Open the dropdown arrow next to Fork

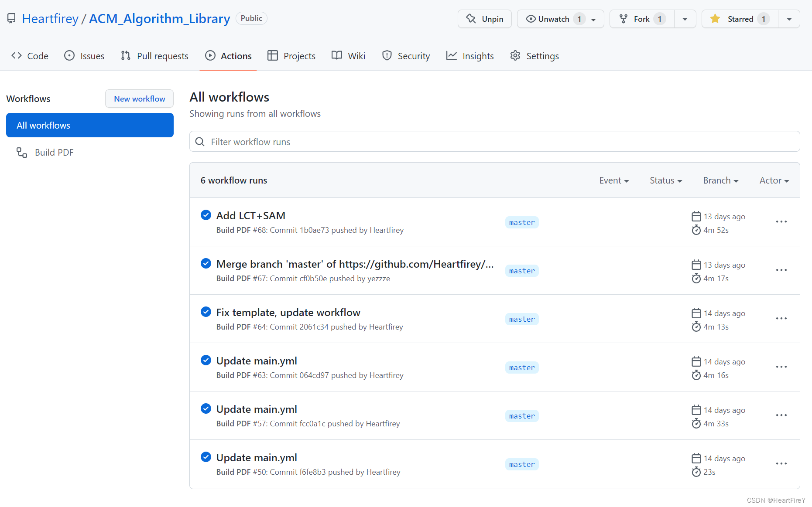click(x=685, y=19)
